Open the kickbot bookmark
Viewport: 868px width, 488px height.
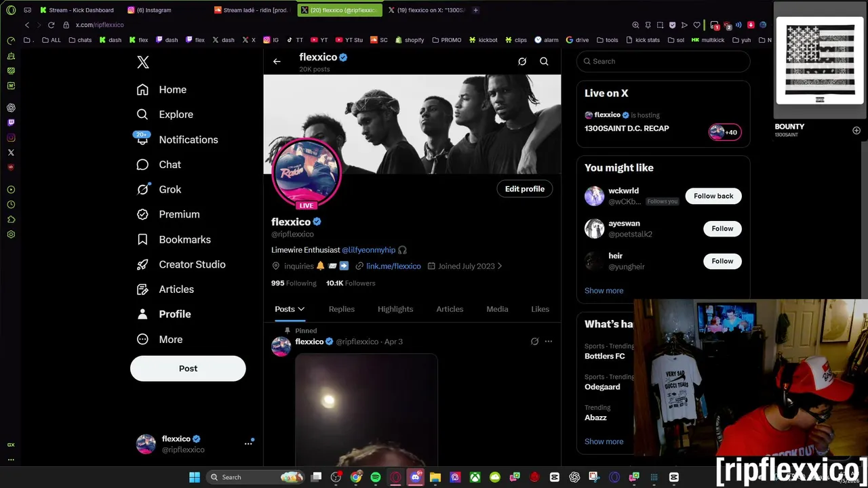coord(484,40)
